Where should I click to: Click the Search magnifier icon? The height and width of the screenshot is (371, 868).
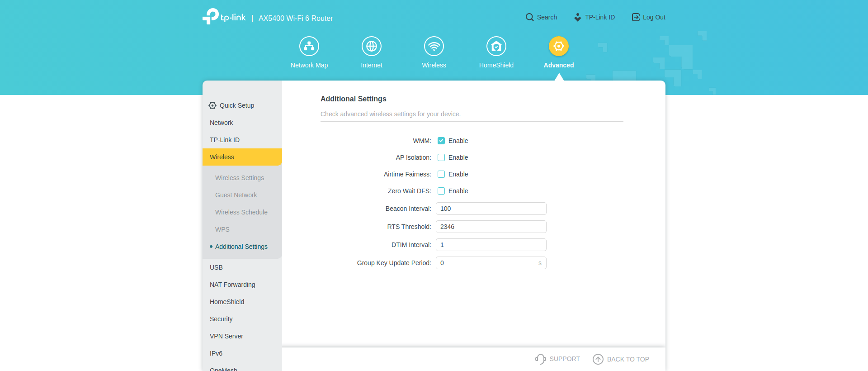point(529,17)
